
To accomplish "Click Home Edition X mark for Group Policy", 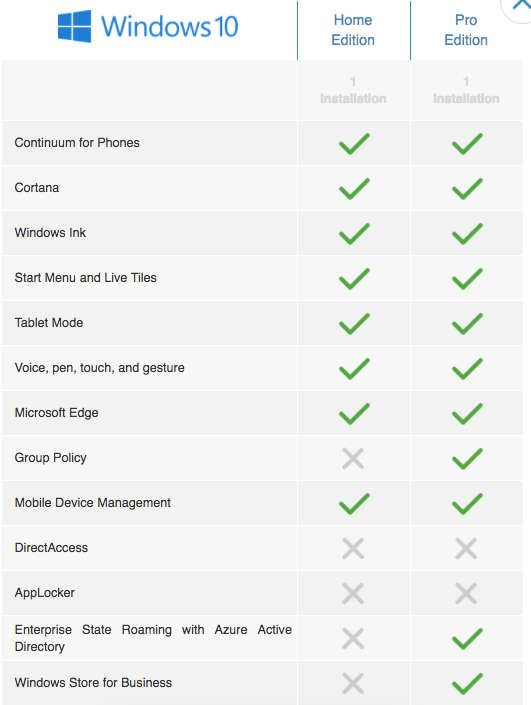I will 353,459.
